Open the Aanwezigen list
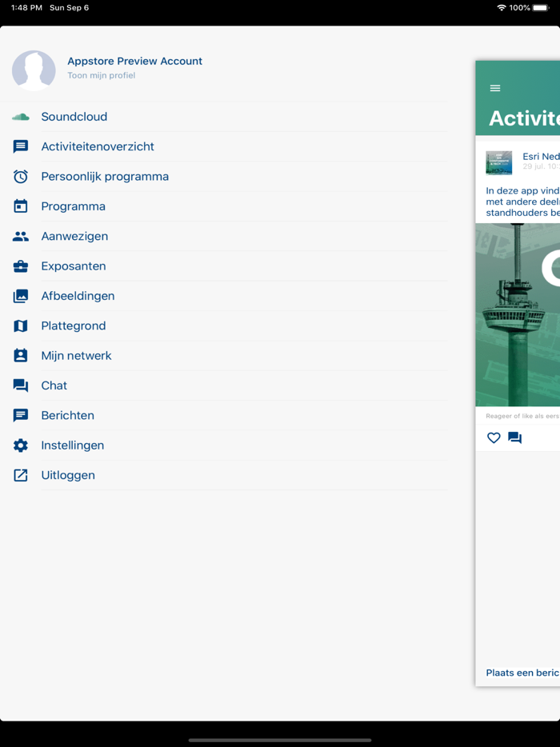Viewport: 560px width, 747px height. (75, 236)
